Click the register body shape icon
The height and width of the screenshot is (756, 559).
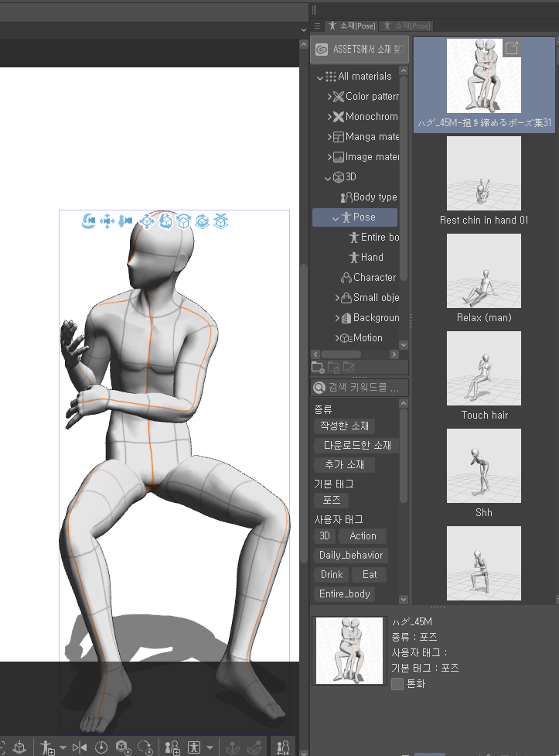point(172,747)
